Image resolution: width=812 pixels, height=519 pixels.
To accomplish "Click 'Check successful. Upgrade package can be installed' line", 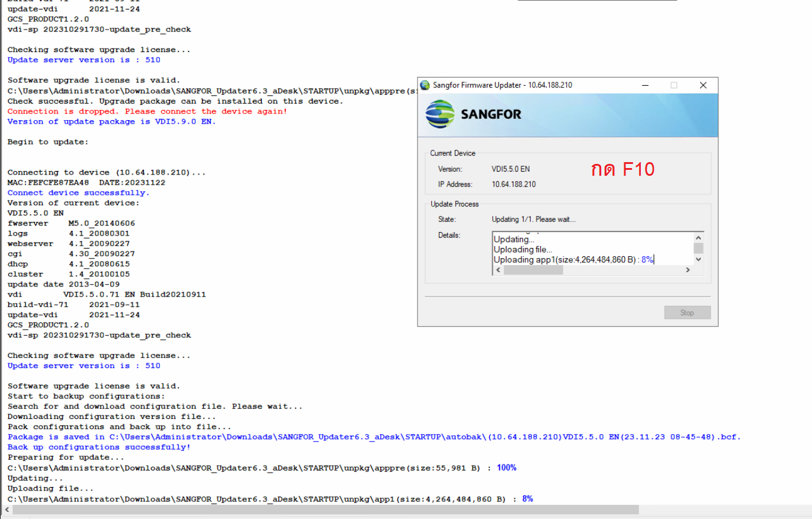I will click(x=175, y=101).
